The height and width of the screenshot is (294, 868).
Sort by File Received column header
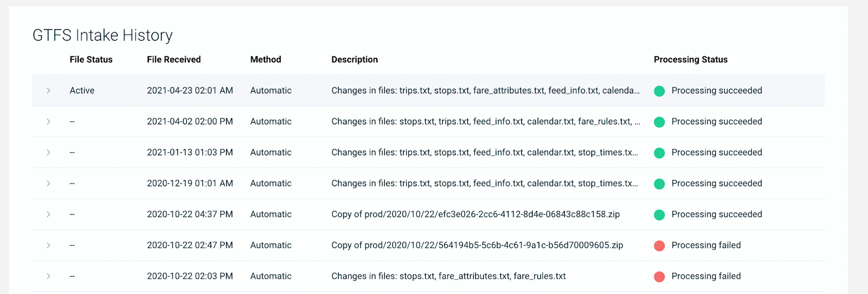pos(174,60)
